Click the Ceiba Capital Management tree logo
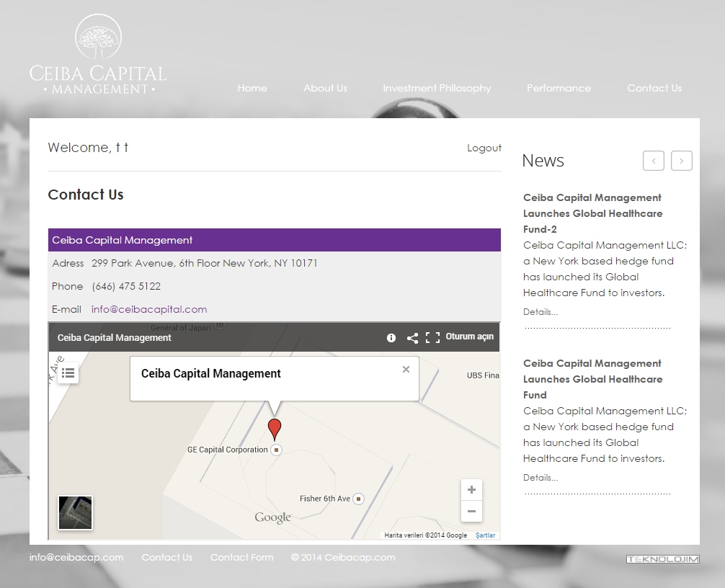 (x=99, y=55)
